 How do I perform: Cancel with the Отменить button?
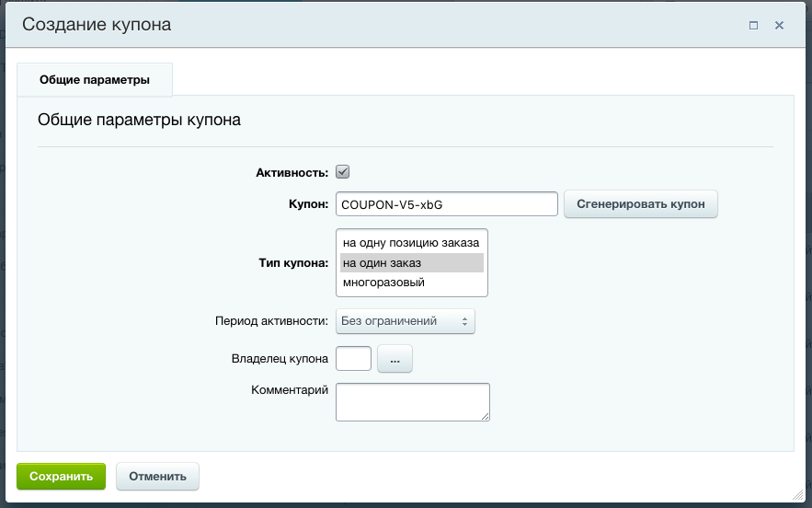(x=157, y=477)
